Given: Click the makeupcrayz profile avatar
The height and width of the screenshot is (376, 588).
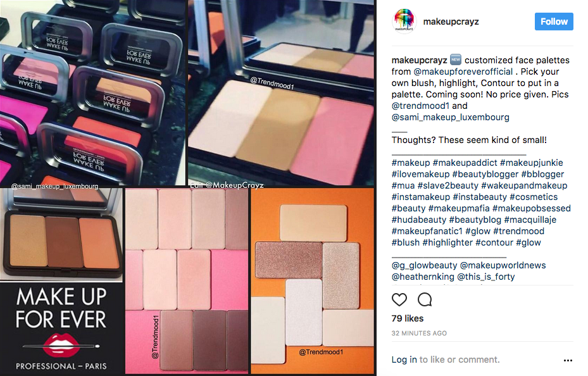Looking at the screenshot, I should (x=404, y=22).
